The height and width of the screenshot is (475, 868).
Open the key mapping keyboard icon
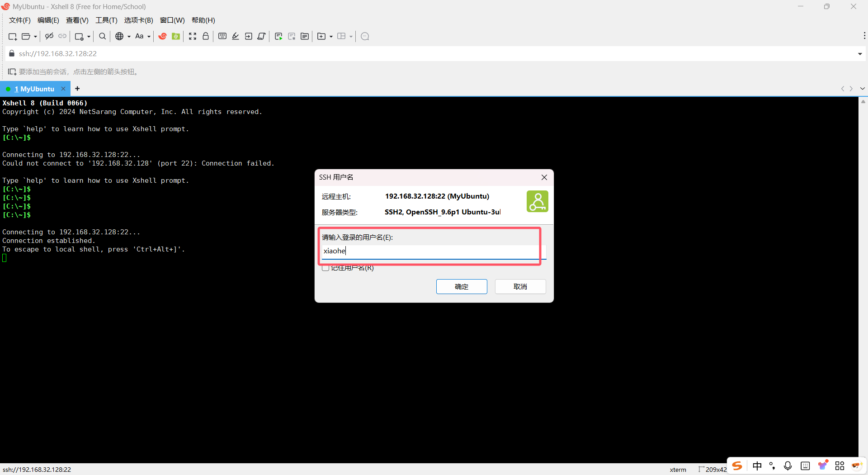pos(222,36)
